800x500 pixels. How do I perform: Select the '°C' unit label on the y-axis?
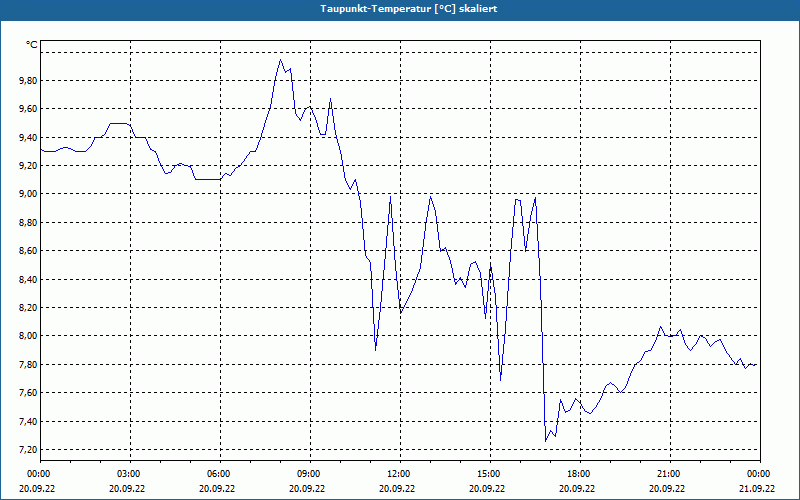(32, 45)
